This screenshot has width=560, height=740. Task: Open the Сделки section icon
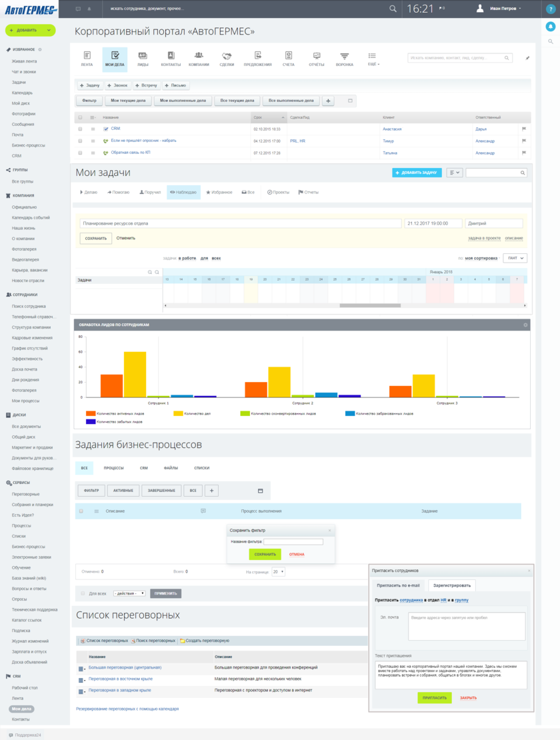coord(227,59)
